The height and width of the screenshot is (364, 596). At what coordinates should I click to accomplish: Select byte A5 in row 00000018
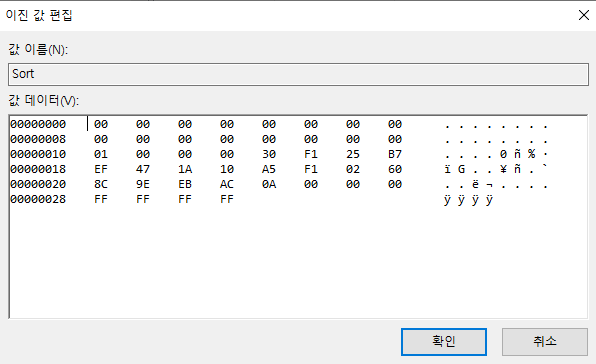tap(269, 169)
